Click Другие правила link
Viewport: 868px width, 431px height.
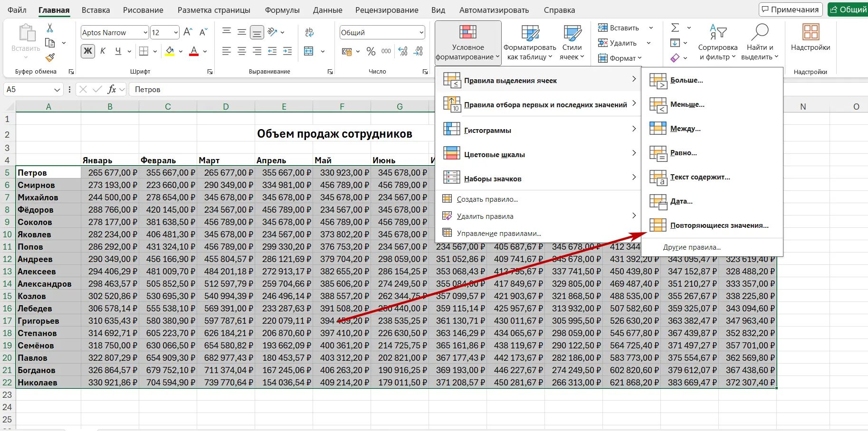point(692,247)
